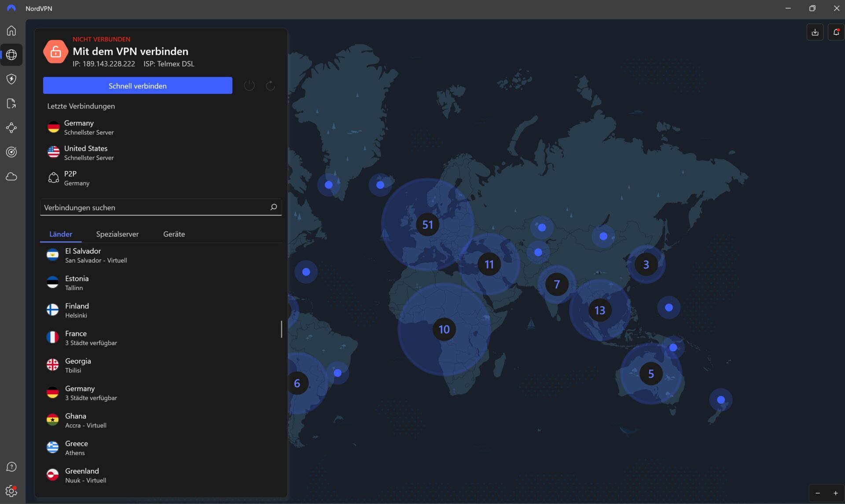Image resolution: width=845 pixels, height=504 pixels.
Task: Click the 51 server cluster over Europe
Action: click(427, 224)
